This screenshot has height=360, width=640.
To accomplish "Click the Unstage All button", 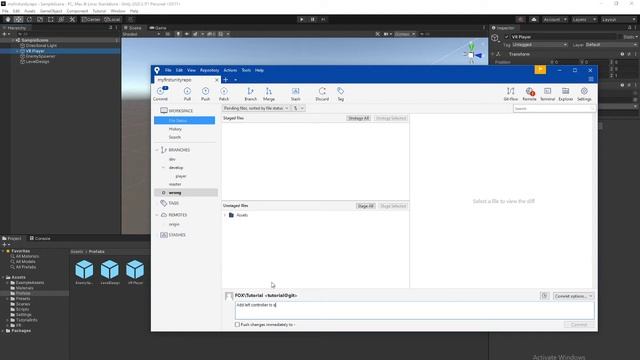I will pyautogui.click(x=358, y=118).
